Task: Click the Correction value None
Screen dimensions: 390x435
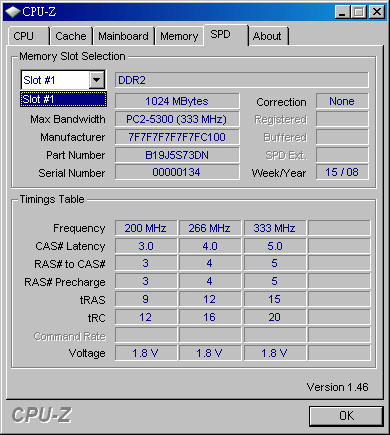Action: coord(342,101)
